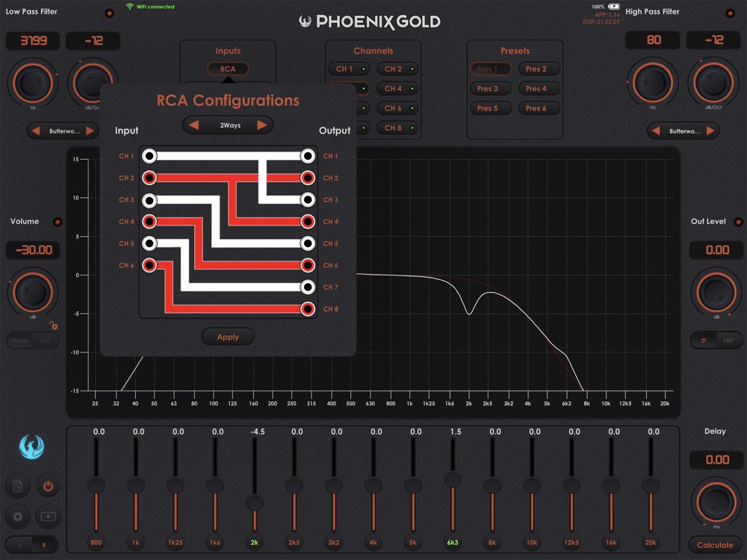Viewport: 747px width, 560px height.
Task: Select previous high pass filter type arrow
Action: click(656, 131)
